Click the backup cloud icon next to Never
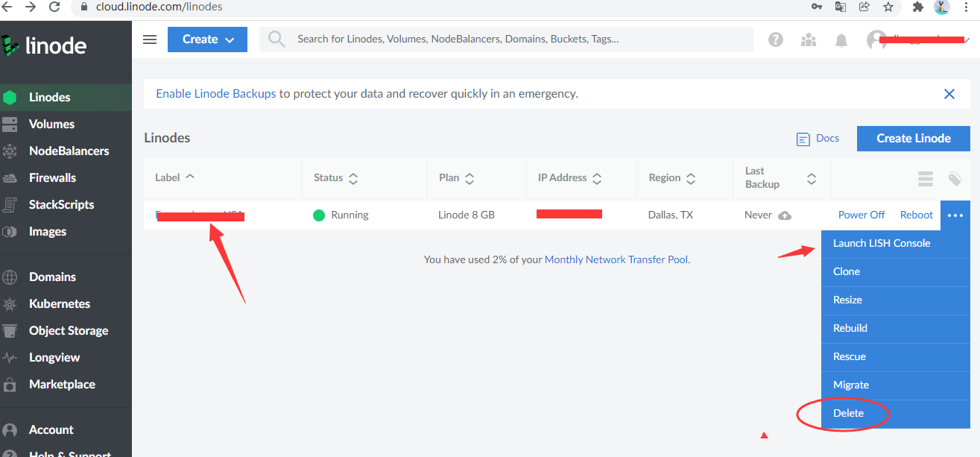The image size is (980, 457). (784, 215)
